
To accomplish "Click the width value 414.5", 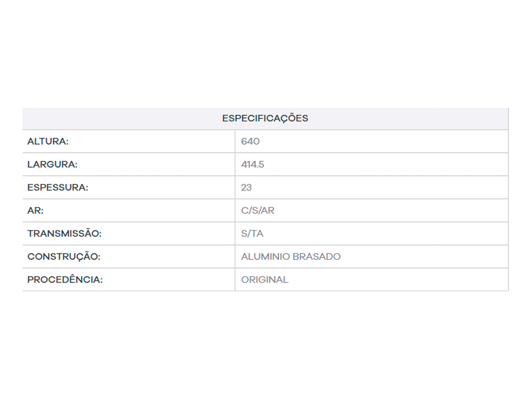I will coord(252,164).
